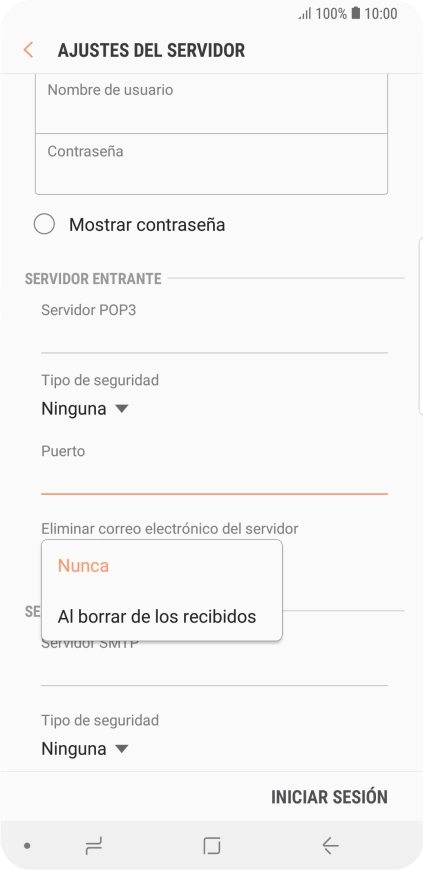Tap the INICIAR SESIÓN button

pos(329,797)
